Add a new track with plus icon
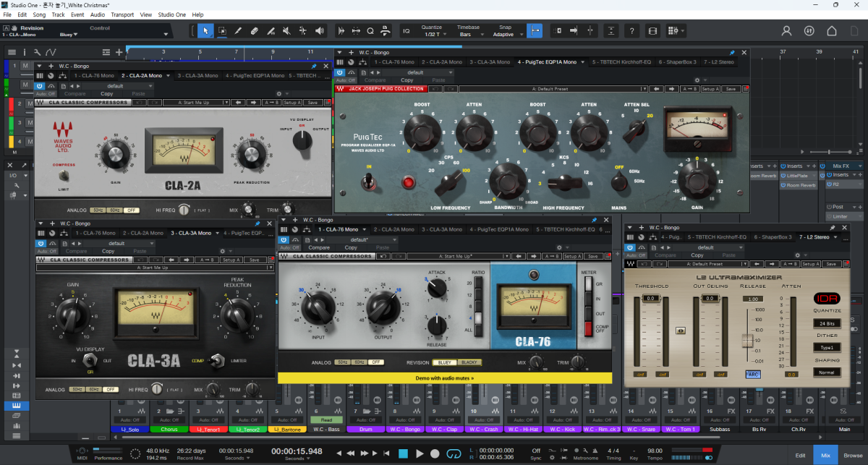 [119, 53]
